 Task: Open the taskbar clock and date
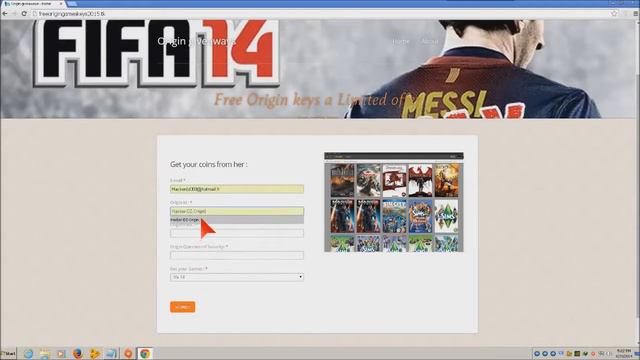click(624, 353)
